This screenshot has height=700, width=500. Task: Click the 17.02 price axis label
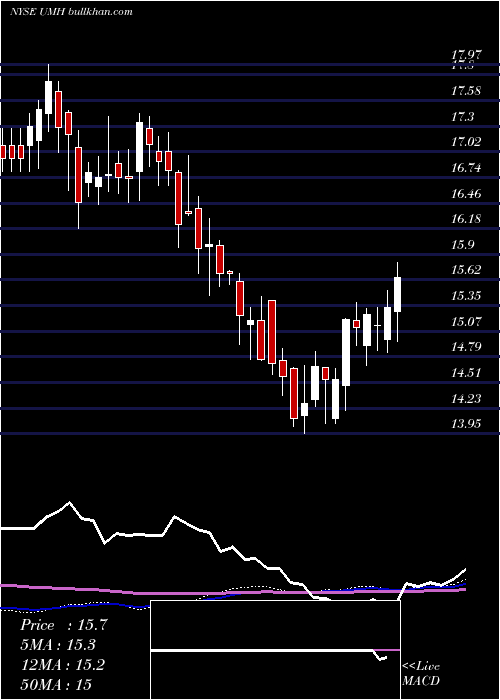pos(466,142)
